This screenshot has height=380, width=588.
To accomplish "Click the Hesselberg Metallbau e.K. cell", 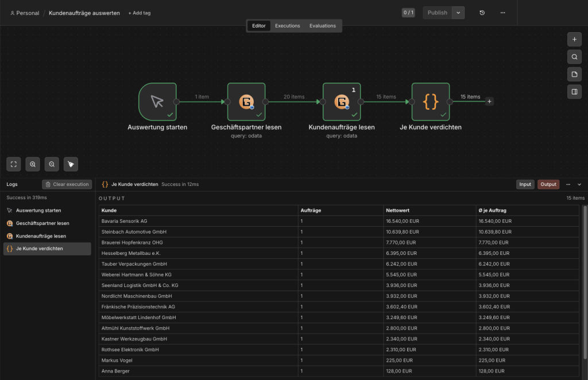I will pyautogui.click(x=198, y=253).
